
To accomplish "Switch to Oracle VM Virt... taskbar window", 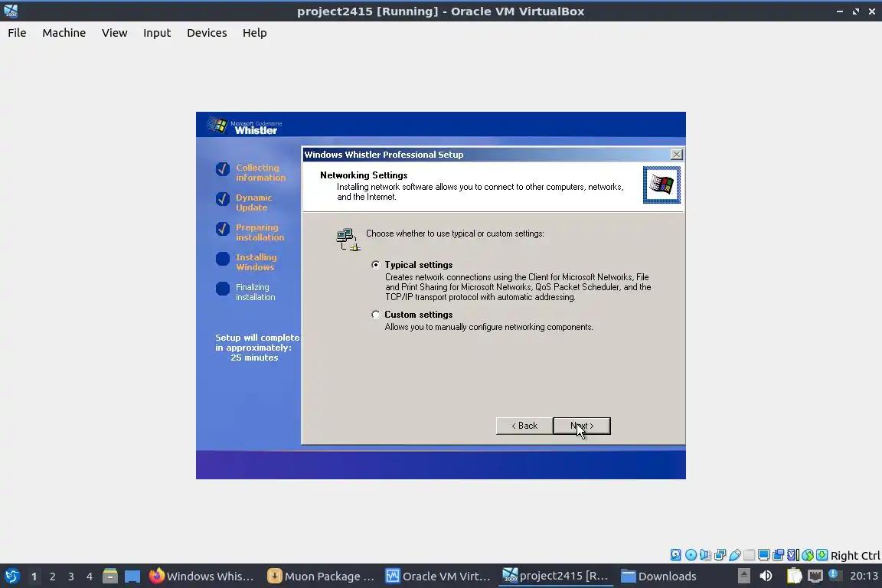I will coord(438,577).
